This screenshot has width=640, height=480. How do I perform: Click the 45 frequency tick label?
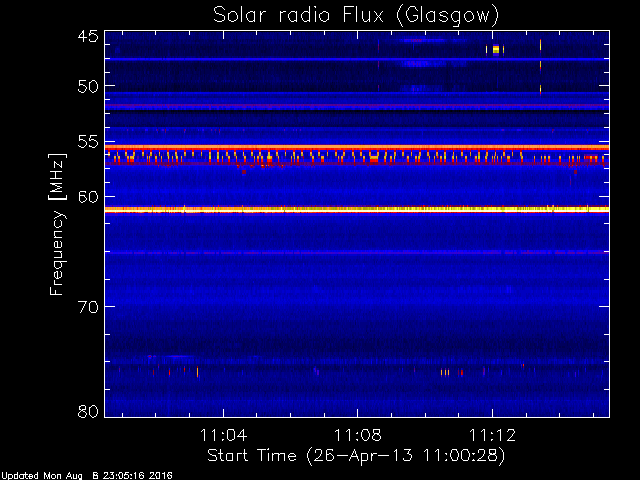[88, 36]
